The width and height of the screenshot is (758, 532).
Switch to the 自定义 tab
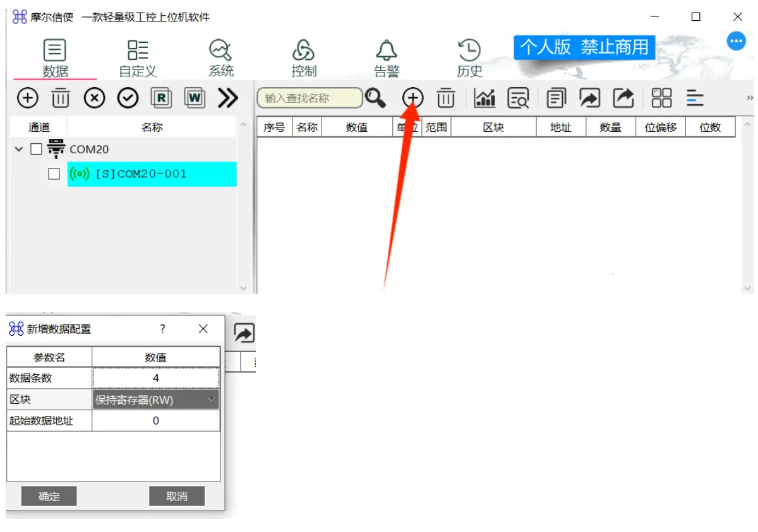click(x=138, y=59)
